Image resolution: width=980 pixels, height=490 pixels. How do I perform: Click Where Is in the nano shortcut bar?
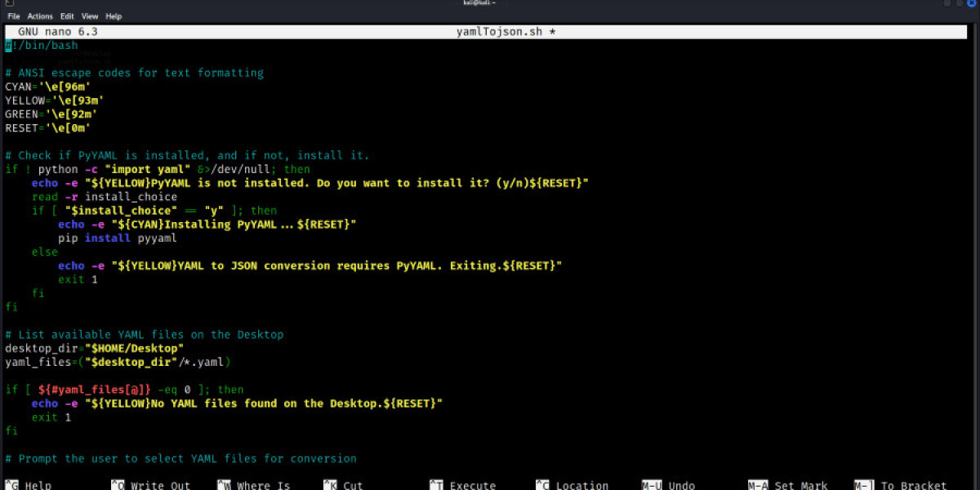click(256, 483)
